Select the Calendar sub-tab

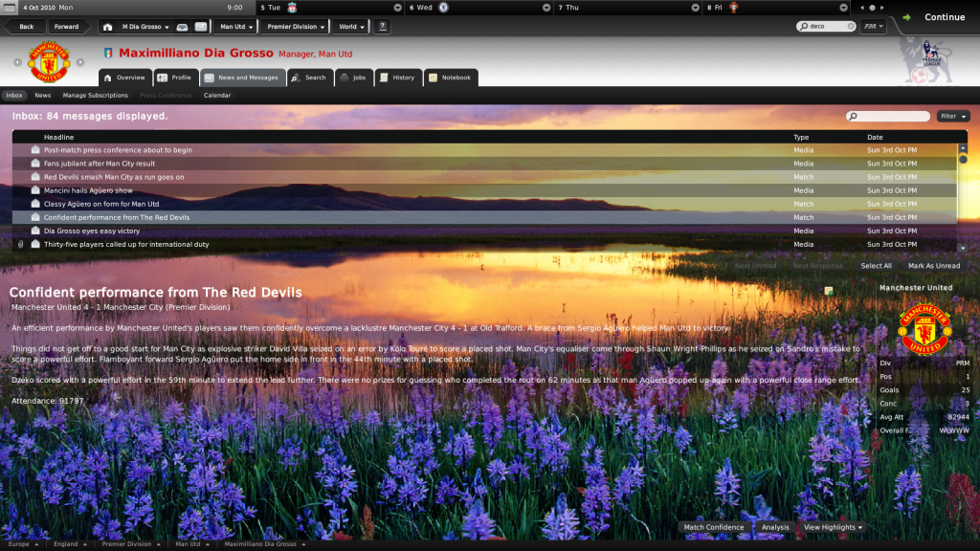(217, 96)
